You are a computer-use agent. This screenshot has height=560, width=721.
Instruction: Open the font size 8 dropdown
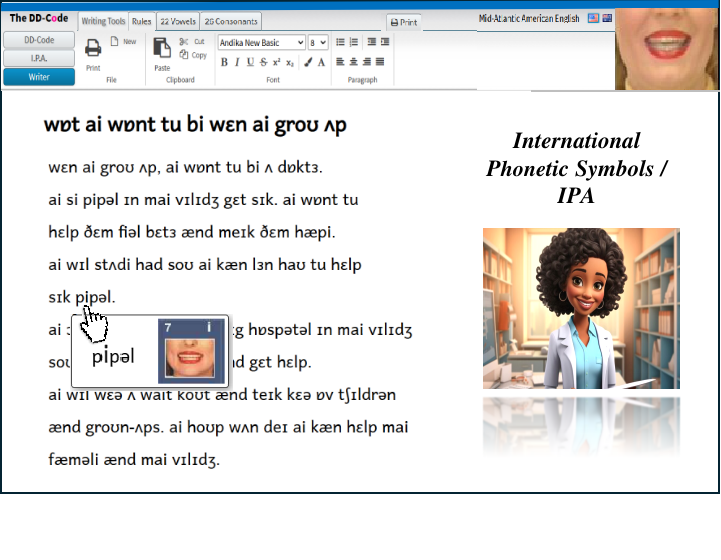[x=318, y=43]
